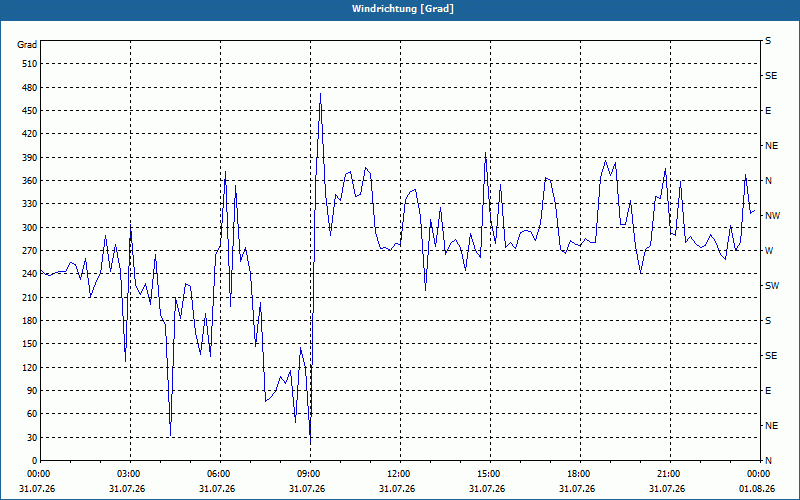Click the 31.07.26 date under 21:00
The height and width of the screenshot is (500, 800).
667,489
